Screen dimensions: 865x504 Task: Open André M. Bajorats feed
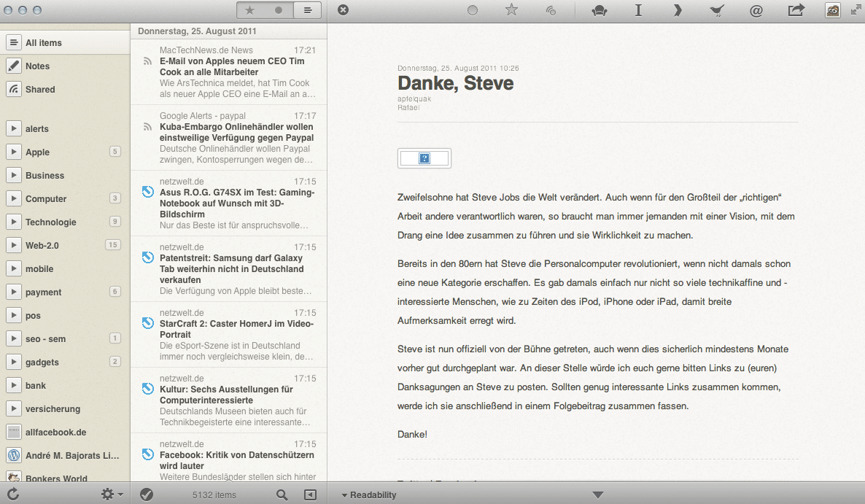pyautogui.click(x=65, y=455)
